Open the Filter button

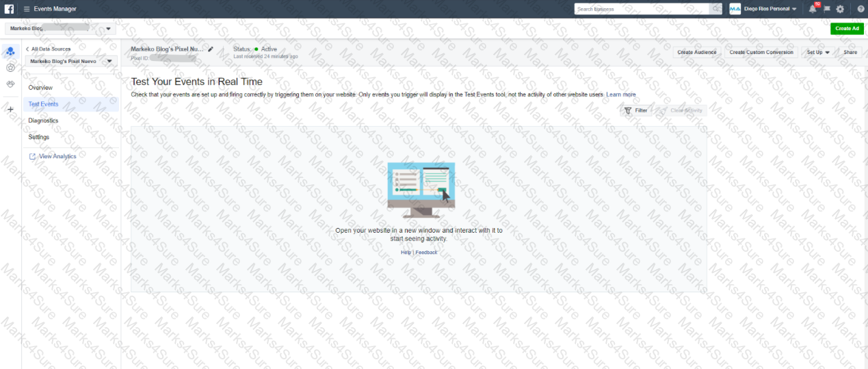(636, 110)
